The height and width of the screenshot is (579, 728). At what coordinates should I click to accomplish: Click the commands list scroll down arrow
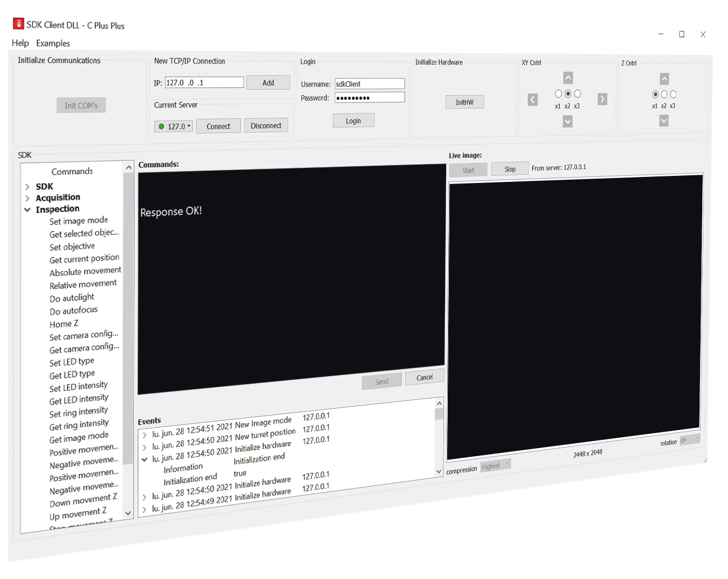128,513
